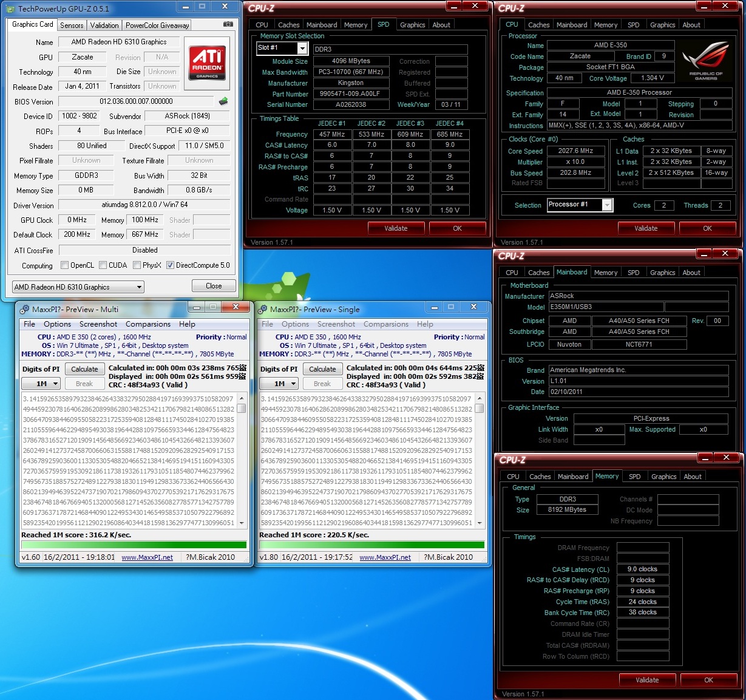Open the PowerColor Giveaway tab

(157, 25)
